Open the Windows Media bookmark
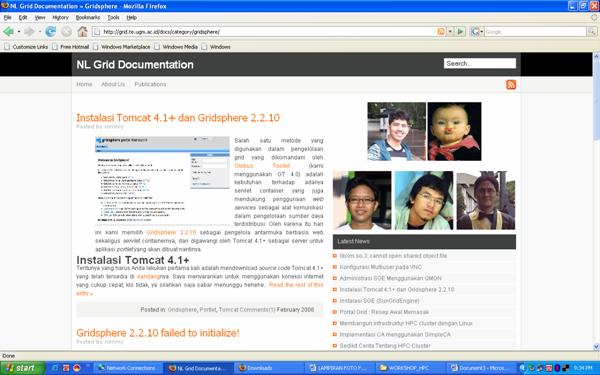The width and height of the screenshot is (600, 375). [176, 47]
